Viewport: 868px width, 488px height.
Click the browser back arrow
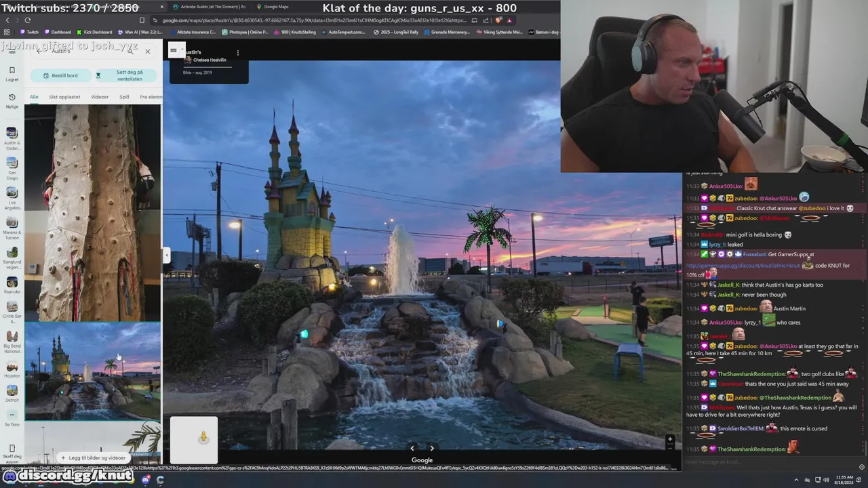(7, 20)
